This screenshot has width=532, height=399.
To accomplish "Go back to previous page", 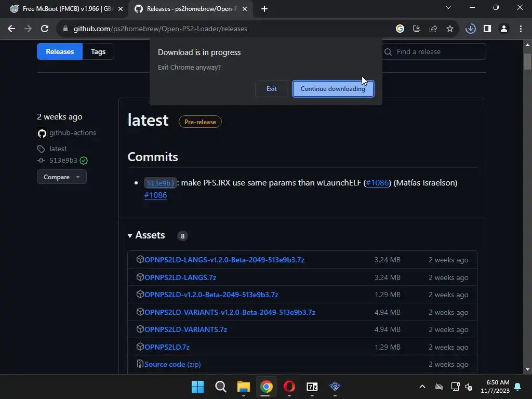I will tap(11, 29).
